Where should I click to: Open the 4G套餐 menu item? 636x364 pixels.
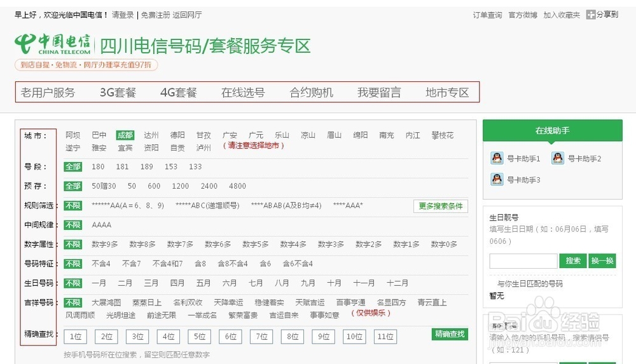[x=179, y=92]
